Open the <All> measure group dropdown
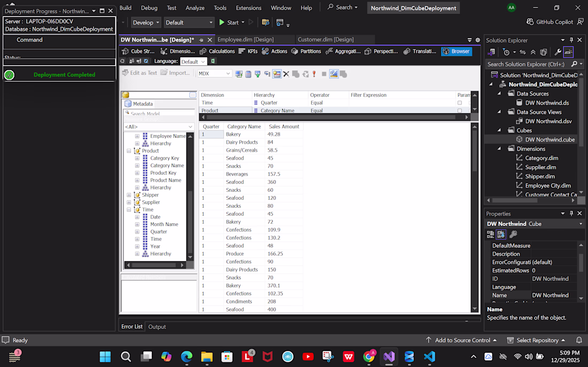 (x=159, y=127)
